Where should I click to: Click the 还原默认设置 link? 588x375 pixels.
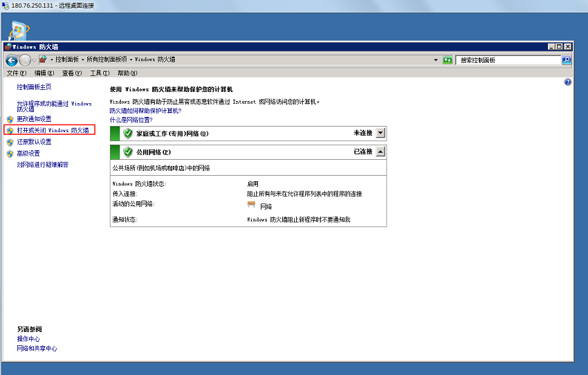[x=34, y=142]
